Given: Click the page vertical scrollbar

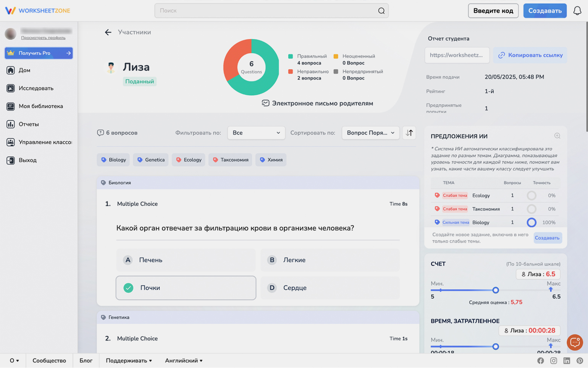Looking at the screenshot, I should [586, 76].
